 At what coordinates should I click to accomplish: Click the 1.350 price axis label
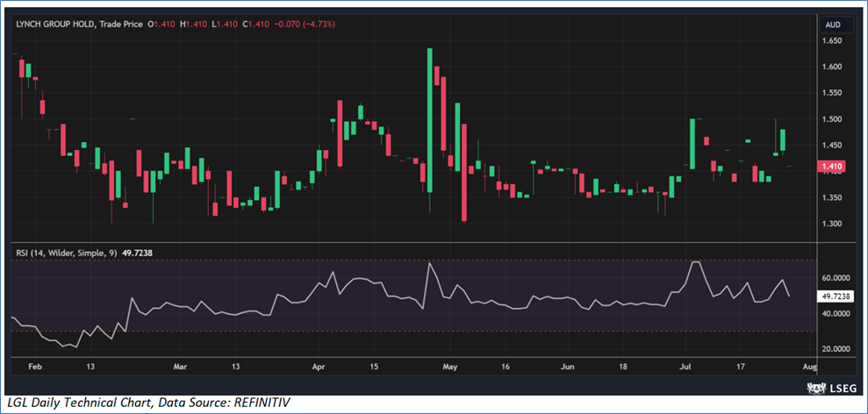(x=831, y=198)
